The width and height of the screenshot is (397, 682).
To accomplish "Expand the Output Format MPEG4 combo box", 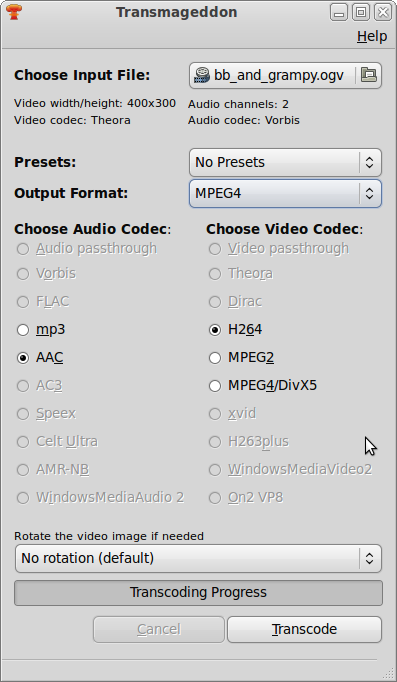I will click(285, 194).
